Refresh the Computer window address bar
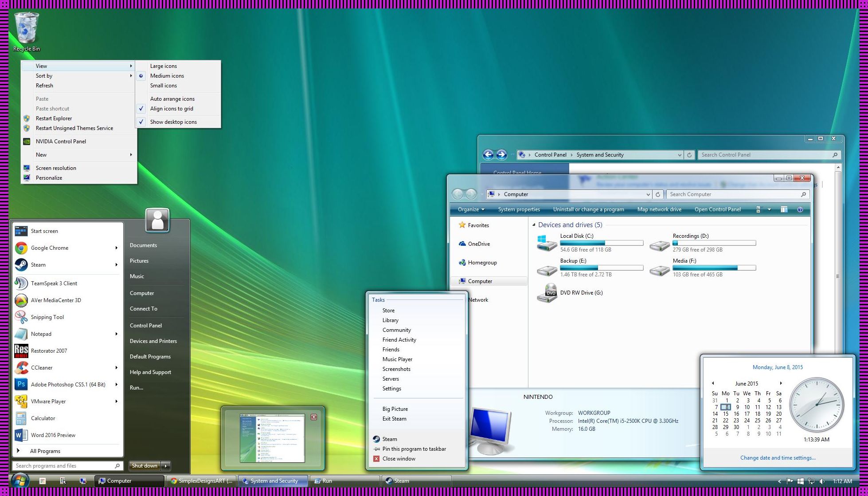Viewport: 868px width, 496px height. pos(658,194)
